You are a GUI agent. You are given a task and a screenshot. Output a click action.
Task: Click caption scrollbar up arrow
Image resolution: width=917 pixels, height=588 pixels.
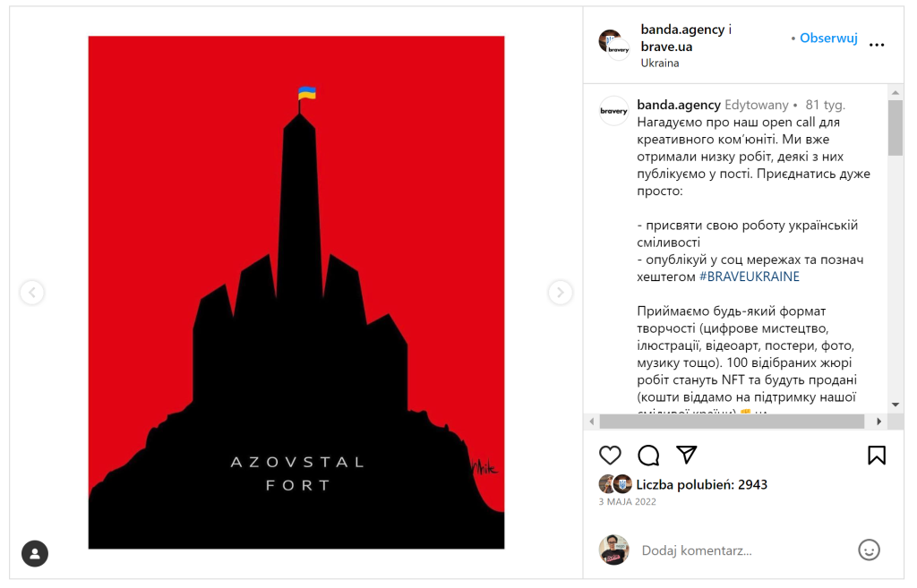pyautogui.click(x=895, y=92)
